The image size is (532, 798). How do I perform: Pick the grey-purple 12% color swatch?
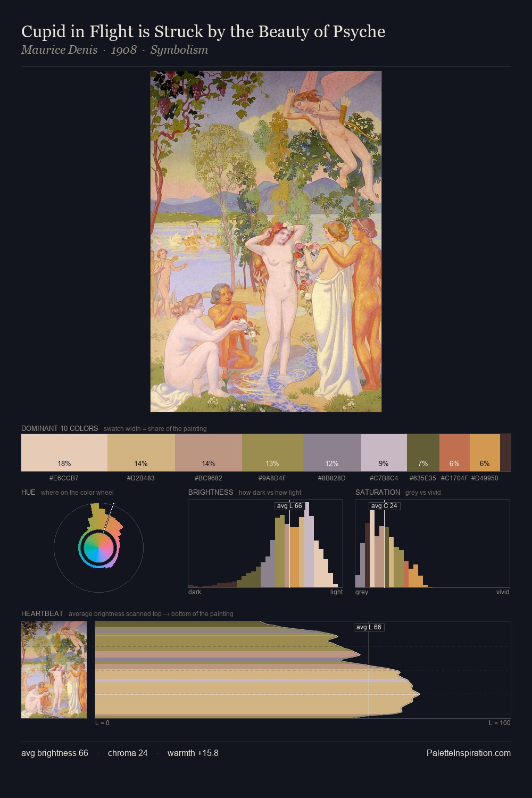tap(332, 453)
